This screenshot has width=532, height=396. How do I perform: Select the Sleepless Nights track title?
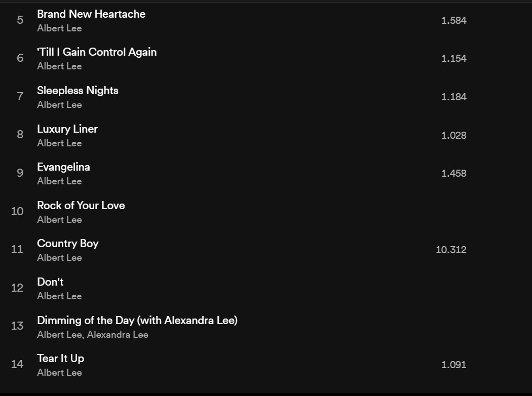[x=78, y=91]
